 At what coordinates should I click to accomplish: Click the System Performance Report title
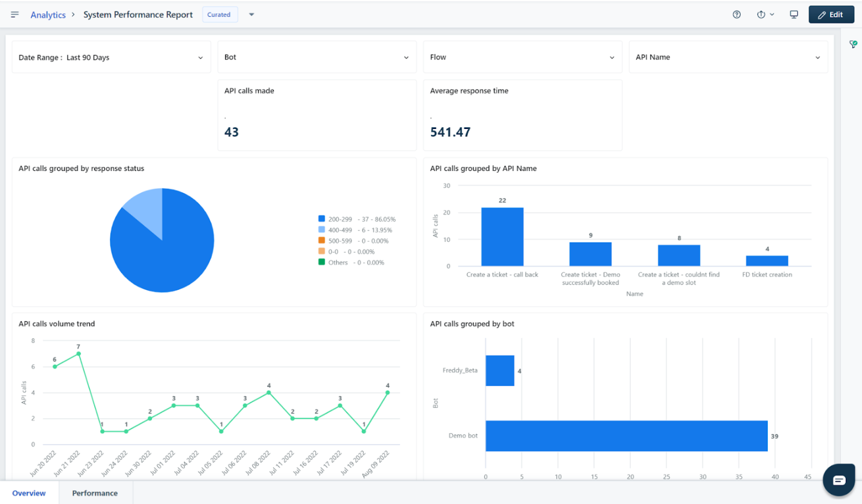click(138, 15)
